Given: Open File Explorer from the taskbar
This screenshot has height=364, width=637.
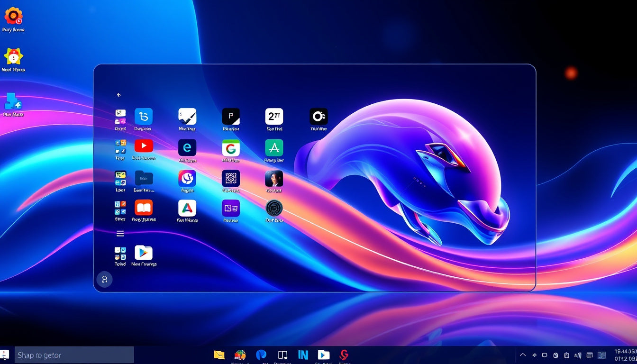Looking at the screenshot, I should (218, 355).
